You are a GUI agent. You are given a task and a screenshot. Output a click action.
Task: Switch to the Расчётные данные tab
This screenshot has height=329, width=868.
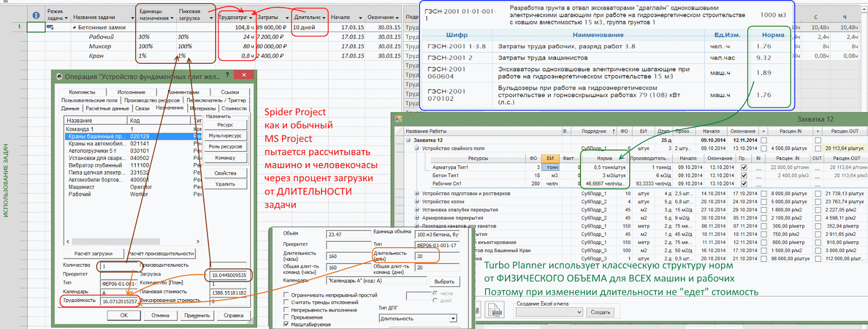click(107, 108)
